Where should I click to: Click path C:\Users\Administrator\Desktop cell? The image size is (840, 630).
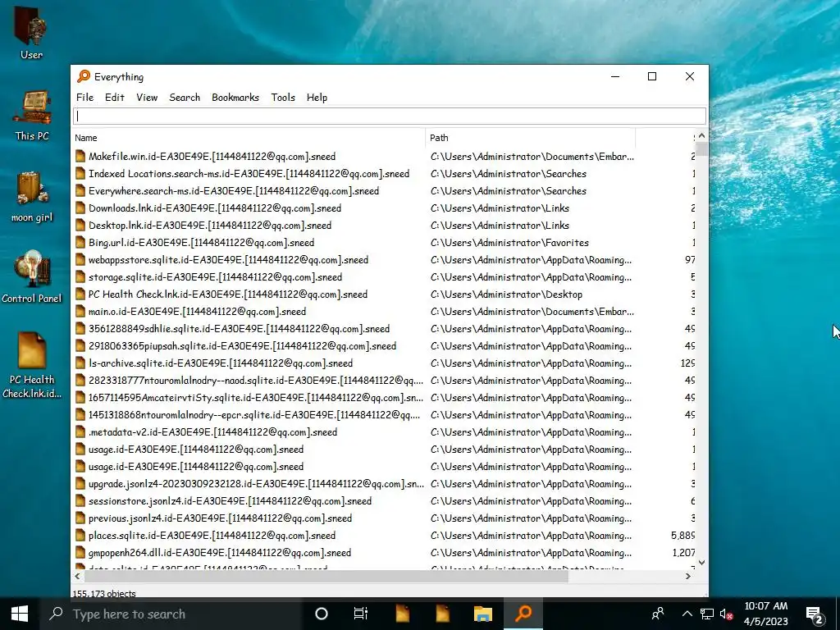tap(506, 294)
